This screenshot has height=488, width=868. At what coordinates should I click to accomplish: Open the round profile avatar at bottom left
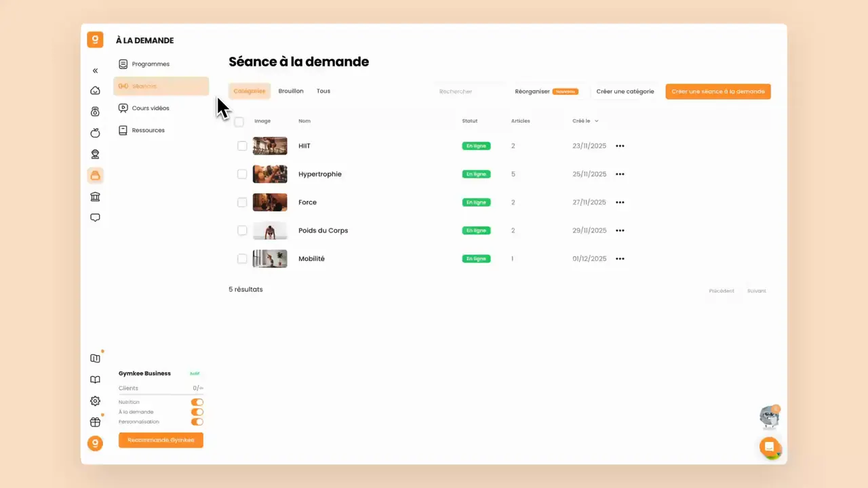pyautogui.click(x=95, y=443)
